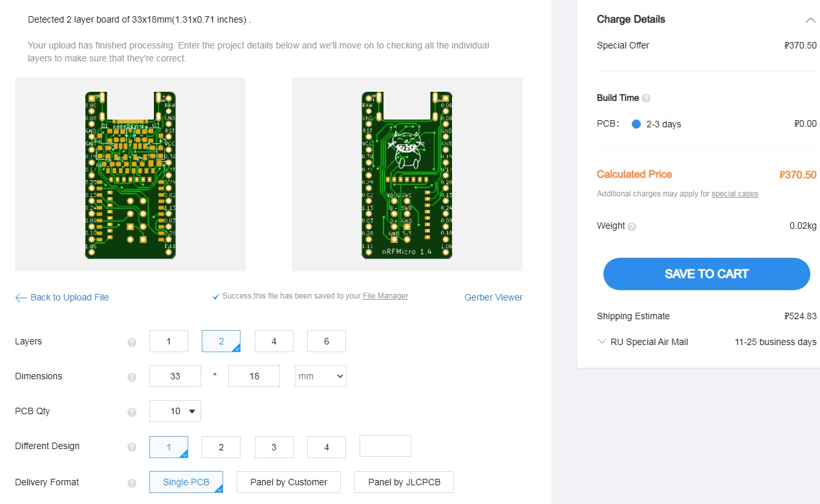Image resolution: width=820 pixels, height=504 pixels.
Task: Collapse the Charge Details section
Action: [x=810, y=20]
